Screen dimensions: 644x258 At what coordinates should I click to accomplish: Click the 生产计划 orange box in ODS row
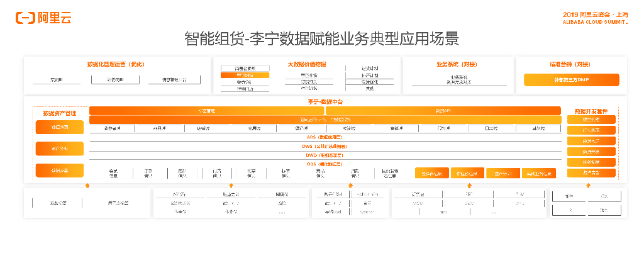[503, 173]
